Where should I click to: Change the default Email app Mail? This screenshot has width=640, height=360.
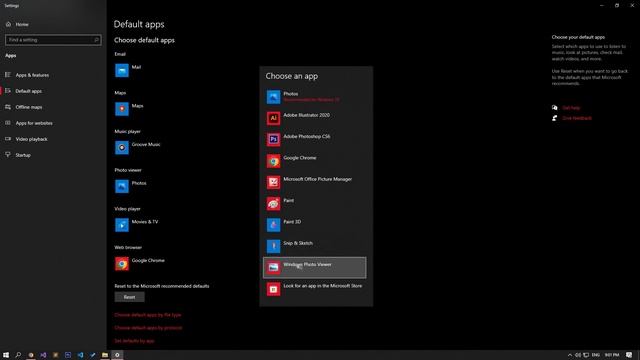tap(128, 70)
